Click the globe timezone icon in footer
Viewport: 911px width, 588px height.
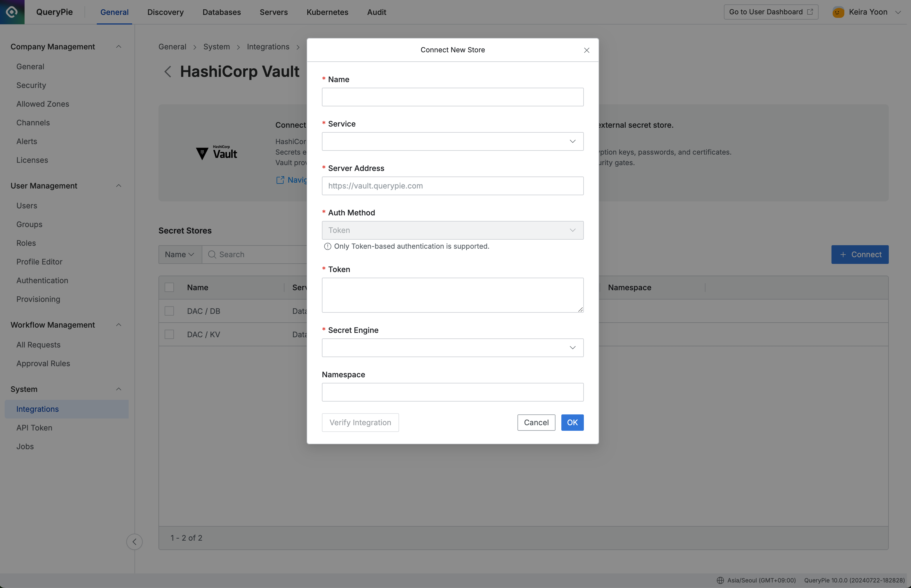point(720,580)
